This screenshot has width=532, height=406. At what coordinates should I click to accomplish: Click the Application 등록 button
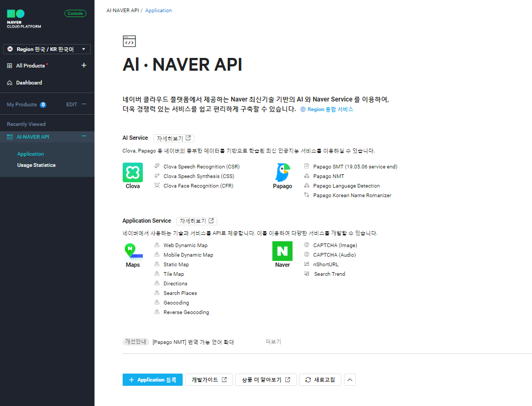[x=153, y=380]
